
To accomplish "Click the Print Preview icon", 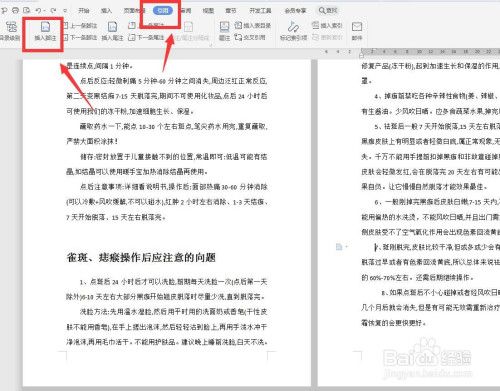I will pos(27,11).
